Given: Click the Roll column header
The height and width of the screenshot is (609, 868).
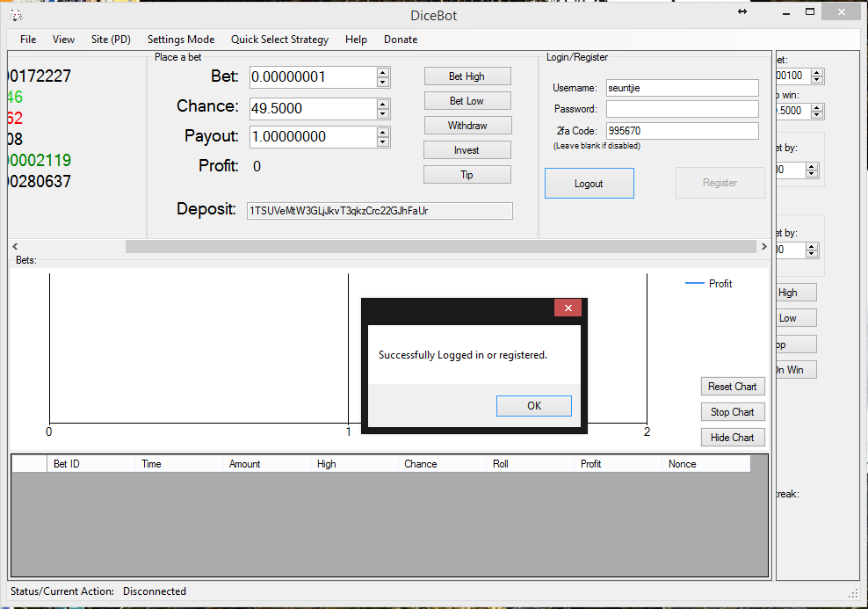Looking at the screenshot, I should point(530,464).
